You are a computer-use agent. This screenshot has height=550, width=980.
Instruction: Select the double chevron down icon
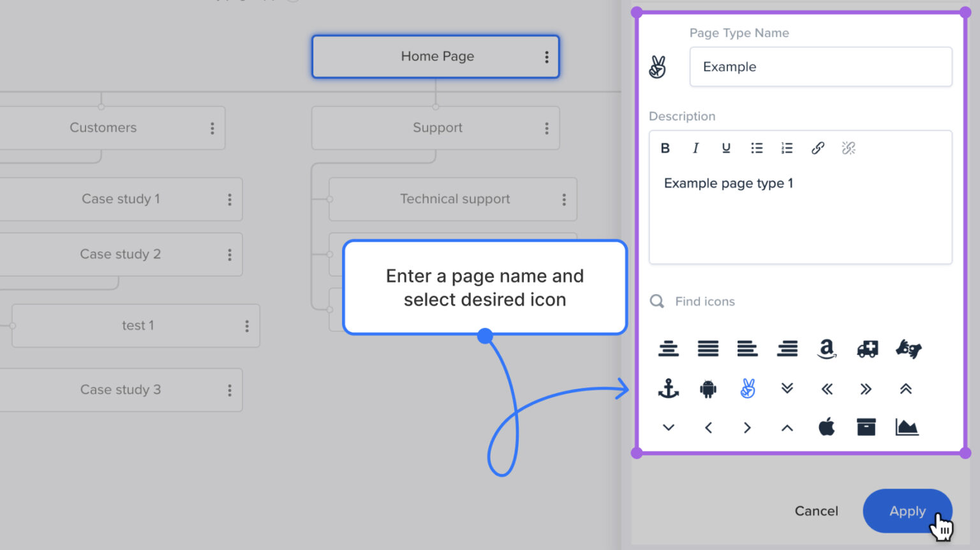click(x=787, y=389)
